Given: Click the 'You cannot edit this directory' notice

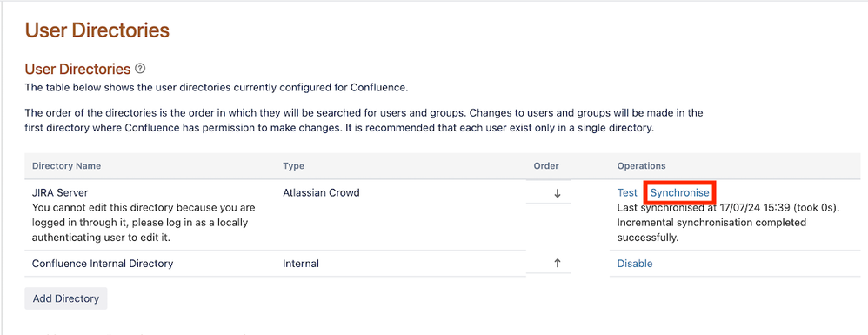Looking at the screenshot, I should [x=144, y=223].
